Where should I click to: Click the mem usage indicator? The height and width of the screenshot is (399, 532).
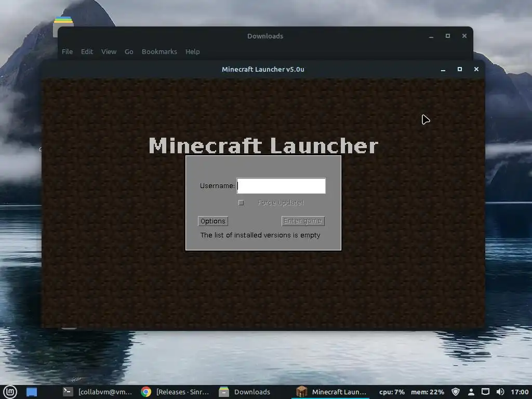[428, 392]
